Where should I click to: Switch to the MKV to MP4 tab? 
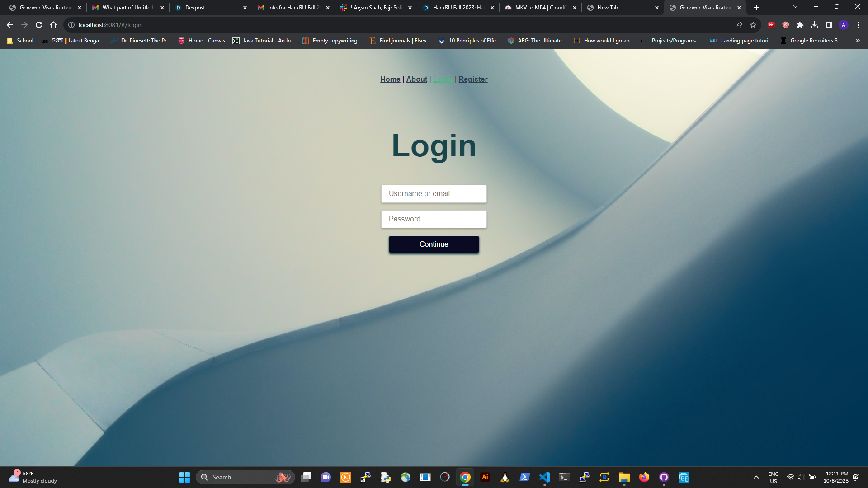pyautogui.click(x=538, y=8)
